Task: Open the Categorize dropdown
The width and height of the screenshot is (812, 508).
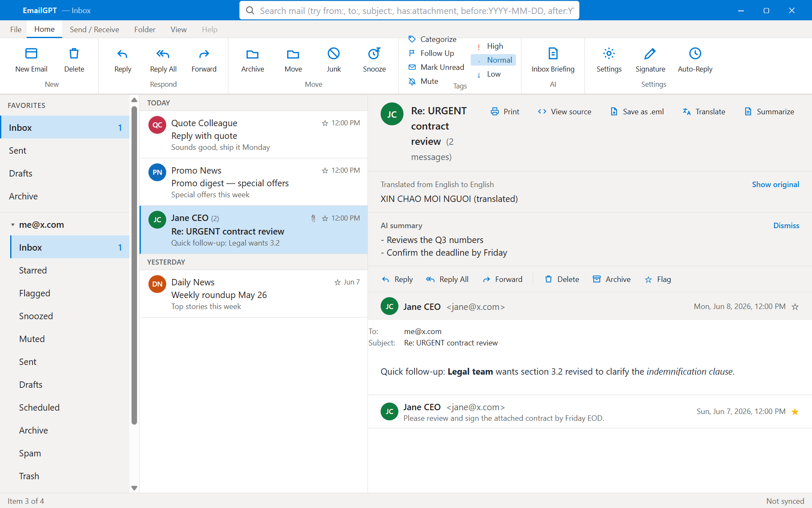Action: tap(433, 39)
